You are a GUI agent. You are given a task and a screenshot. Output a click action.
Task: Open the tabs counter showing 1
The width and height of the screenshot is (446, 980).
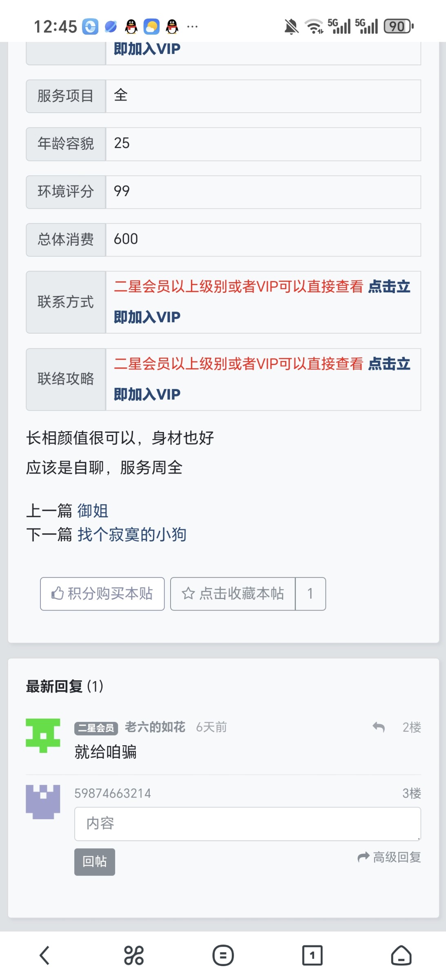(x=312, y=955)
